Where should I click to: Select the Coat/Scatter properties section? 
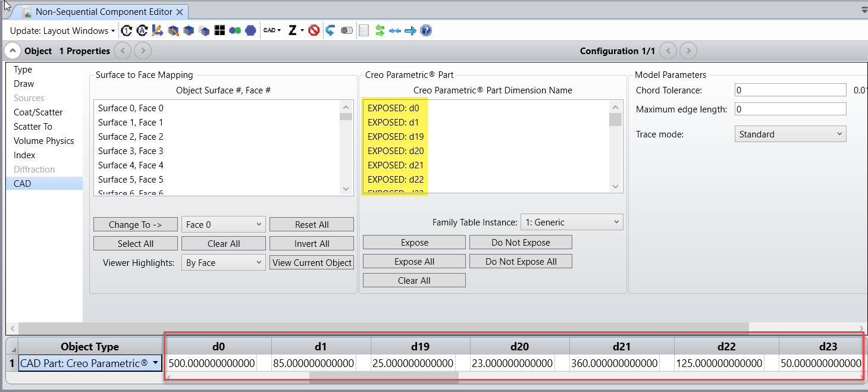[x=38, y=112]
